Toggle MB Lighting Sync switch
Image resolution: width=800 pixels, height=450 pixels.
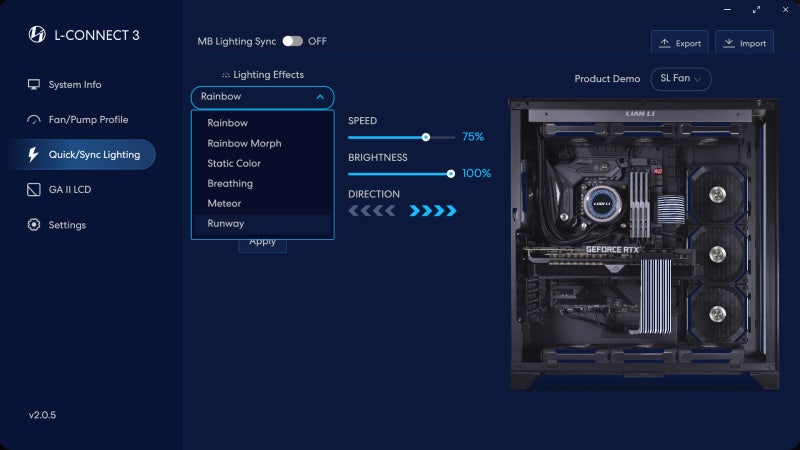(292, 41)
